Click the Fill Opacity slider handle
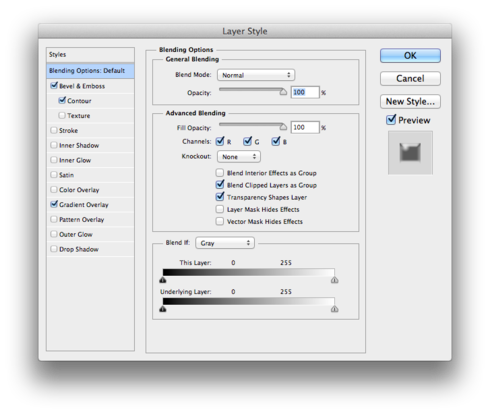Viewport: 490px width, 414px height. point(283,127)
